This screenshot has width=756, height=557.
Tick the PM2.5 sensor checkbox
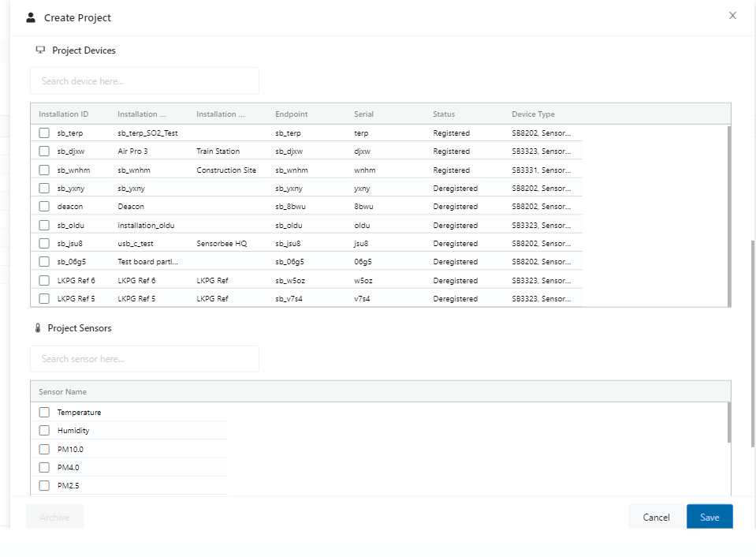pyautogui.click(x=44, y=485)
